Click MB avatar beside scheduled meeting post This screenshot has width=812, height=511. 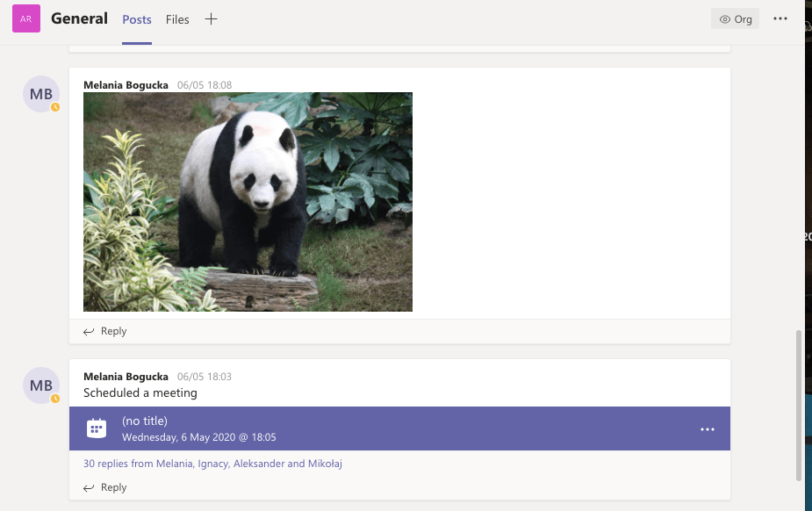pos(41,385)
